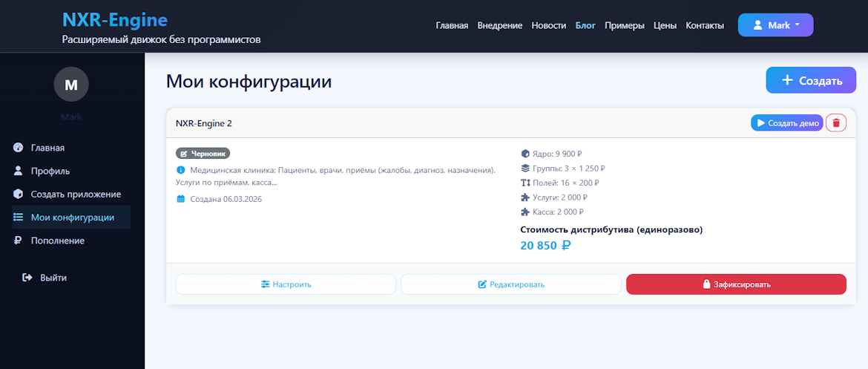
Task: Click the cube icon beside Ядро: 9 900 ₽
Action: tap(525, 154)
